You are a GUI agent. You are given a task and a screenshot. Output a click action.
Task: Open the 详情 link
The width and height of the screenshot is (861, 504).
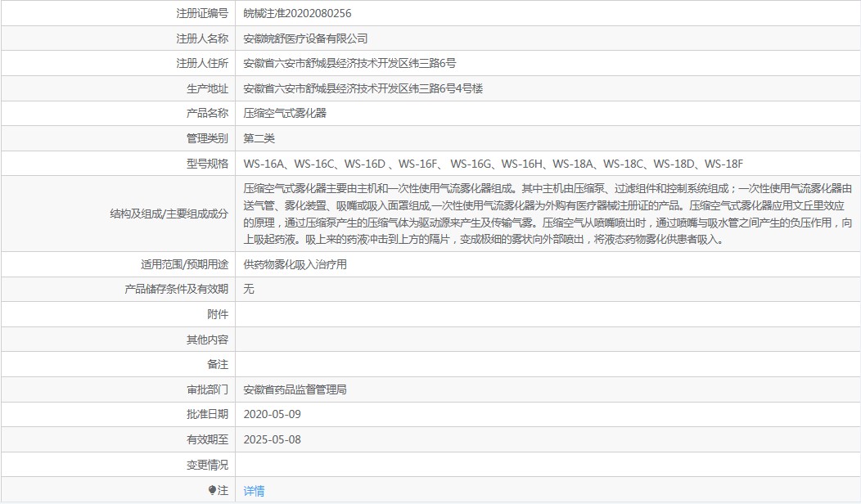click(254, 491)
